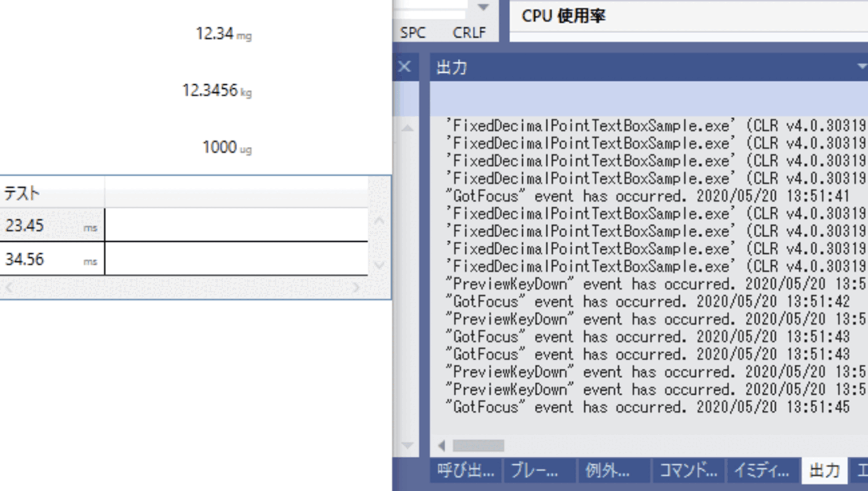Click the Output window's horizontal scrollbar thumb
The image size is (868, 491).
click(x=477, y=444)
